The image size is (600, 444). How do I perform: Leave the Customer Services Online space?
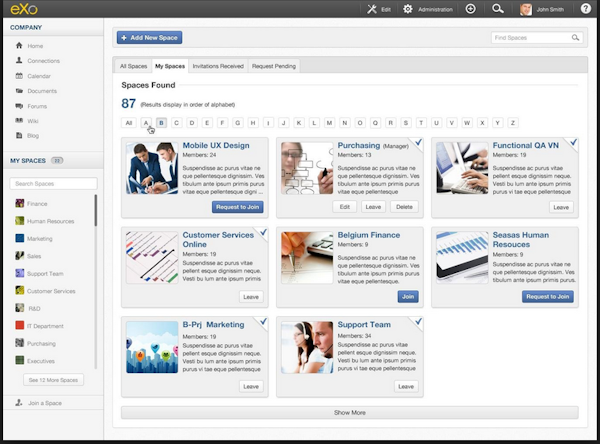pyautogui.click(x=251, y=297)
